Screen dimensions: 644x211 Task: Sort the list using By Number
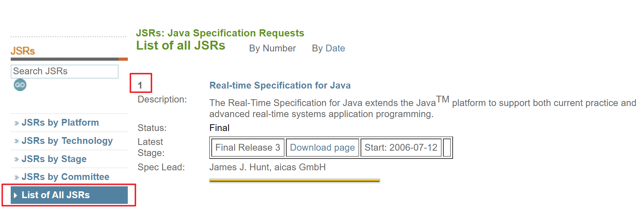(x=272, y=48)
